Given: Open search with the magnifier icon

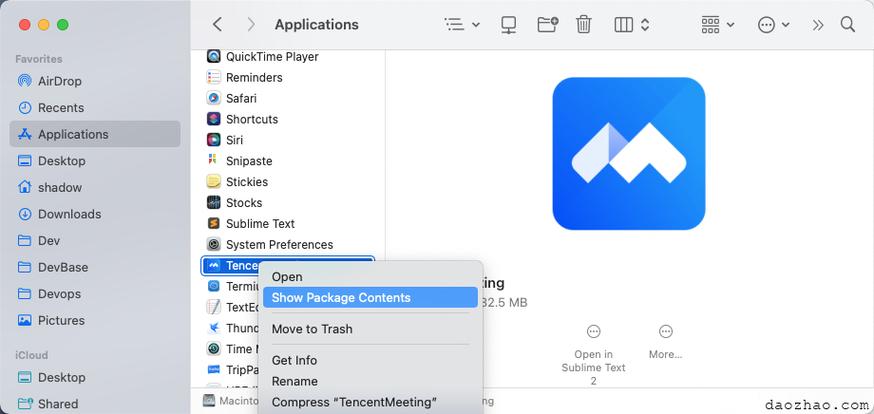Looking at the screenshot, I should pyautogui.click(x=848, y=25).
